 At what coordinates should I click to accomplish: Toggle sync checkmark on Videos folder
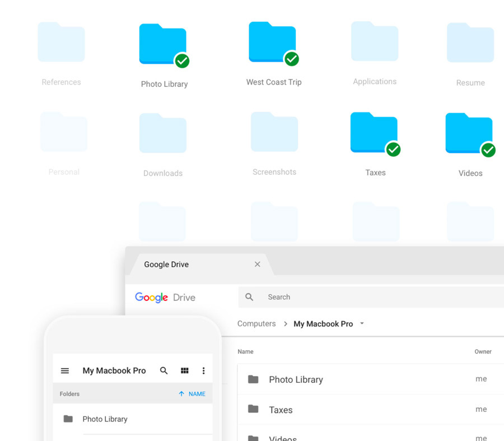click(488, 150)
